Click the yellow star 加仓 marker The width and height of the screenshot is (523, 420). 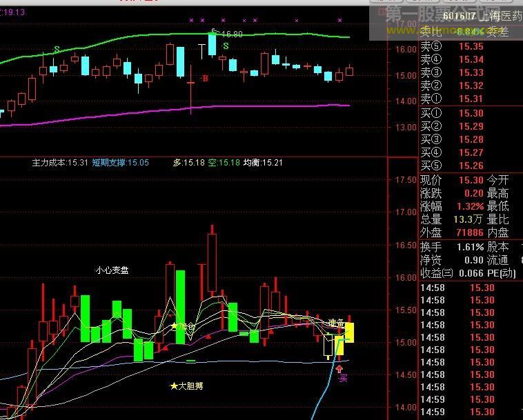coord(183,326)
